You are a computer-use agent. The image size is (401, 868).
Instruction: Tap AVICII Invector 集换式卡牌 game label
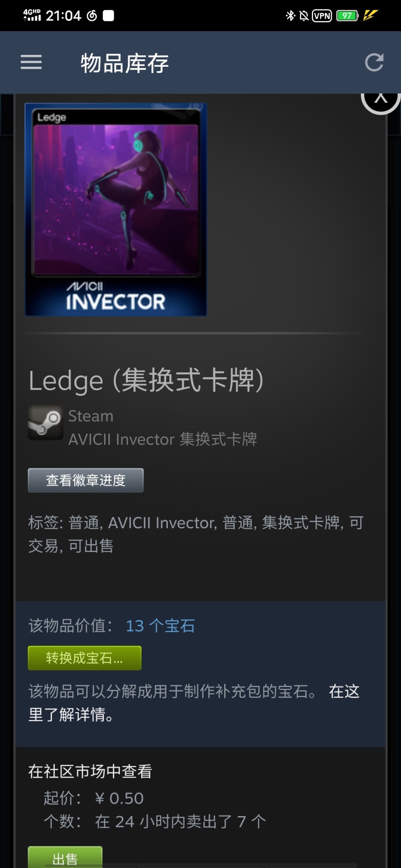click(162, 439)
